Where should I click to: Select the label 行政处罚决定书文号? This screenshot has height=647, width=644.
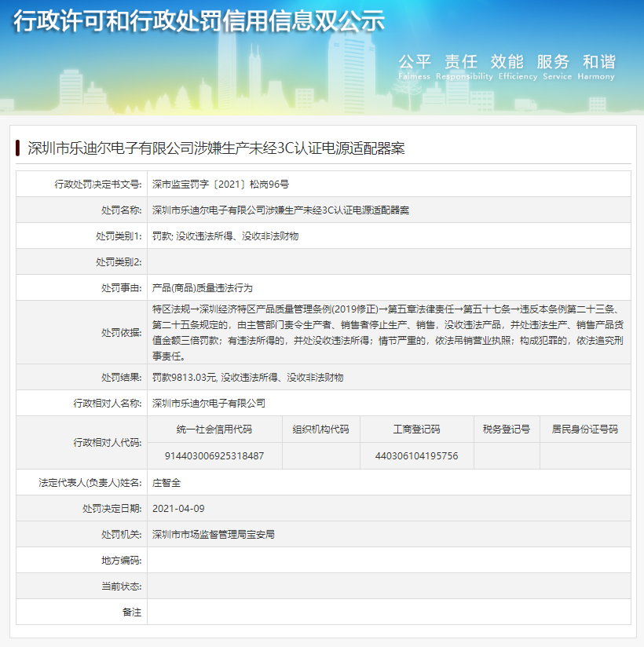click(98, 184)
